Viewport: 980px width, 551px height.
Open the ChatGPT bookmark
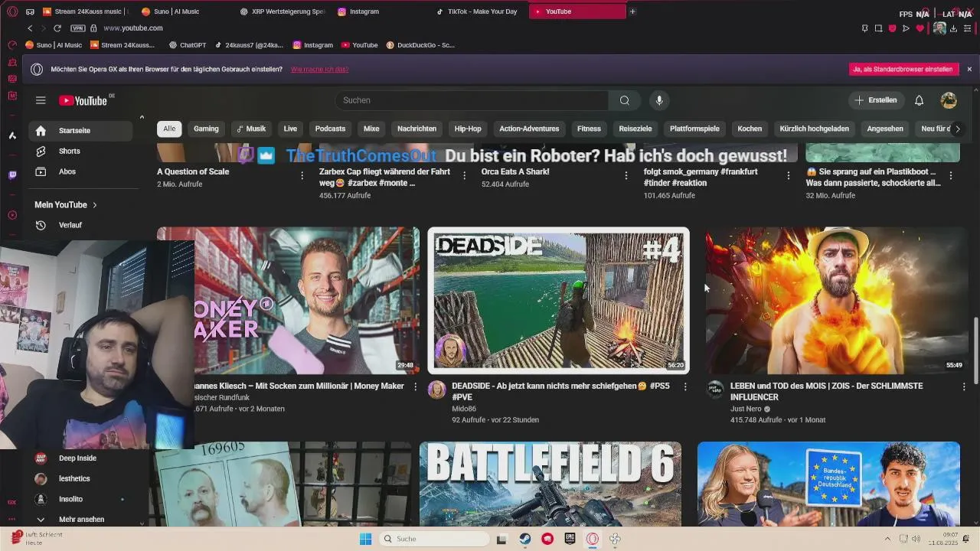coord(188,45)
